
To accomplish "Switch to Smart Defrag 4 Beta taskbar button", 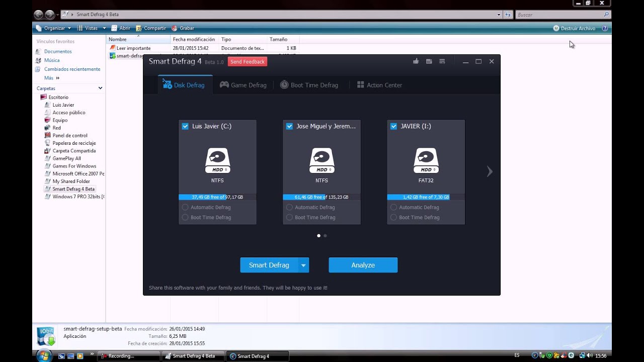I will tap(193, 356).
